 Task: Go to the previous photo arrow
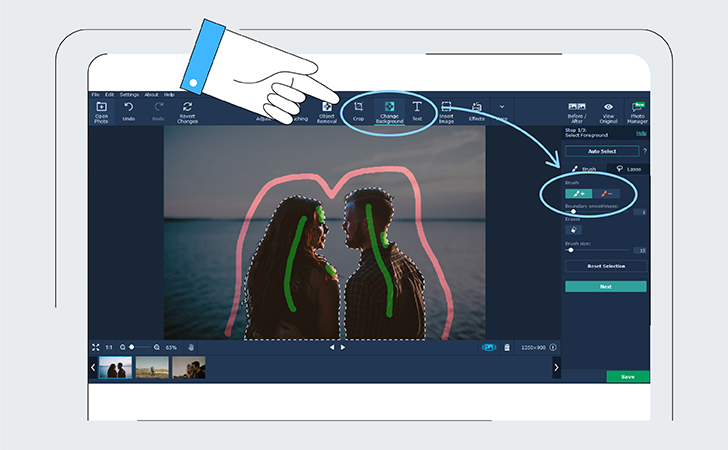tap(332, 347)
